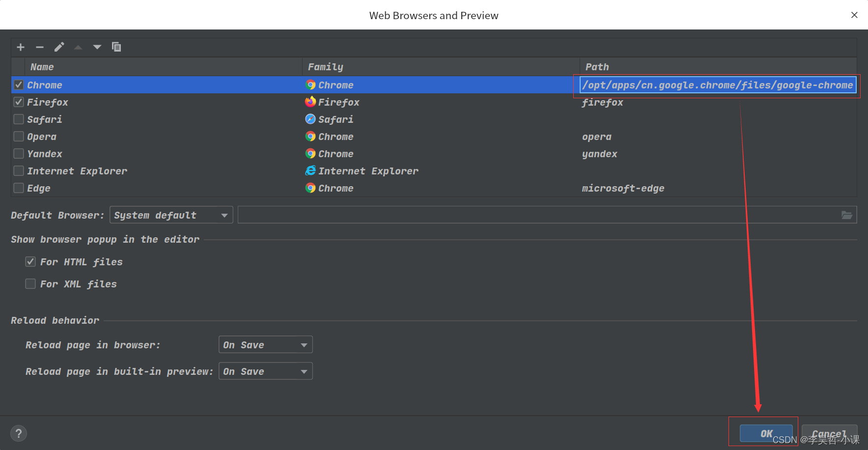
Task: Uncheck the Chrome browser checkbox
Action: pyautogui.click(x=19, y=85)
